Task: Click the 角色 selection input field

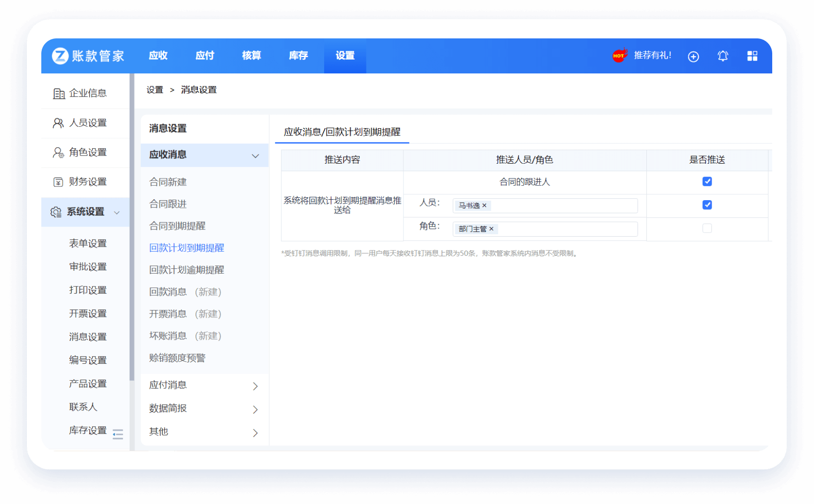Action: tap(545, 229)
